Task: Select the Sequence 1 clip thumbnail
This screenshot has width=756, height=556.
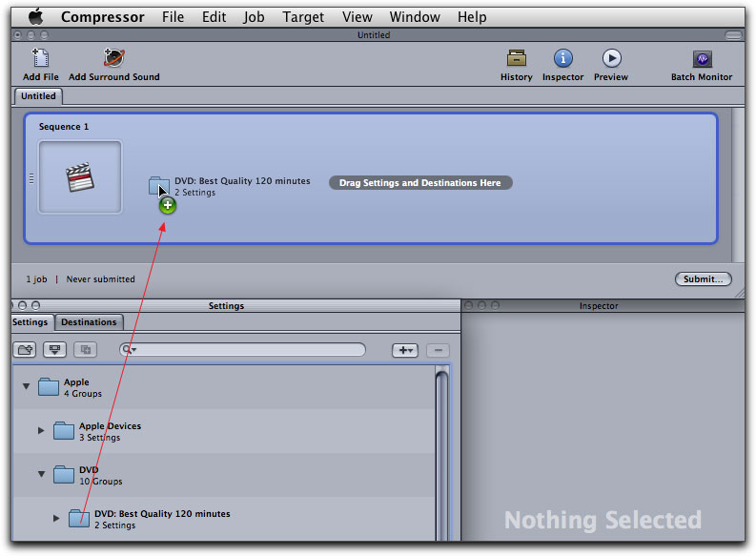Action: tap(79, 177)
